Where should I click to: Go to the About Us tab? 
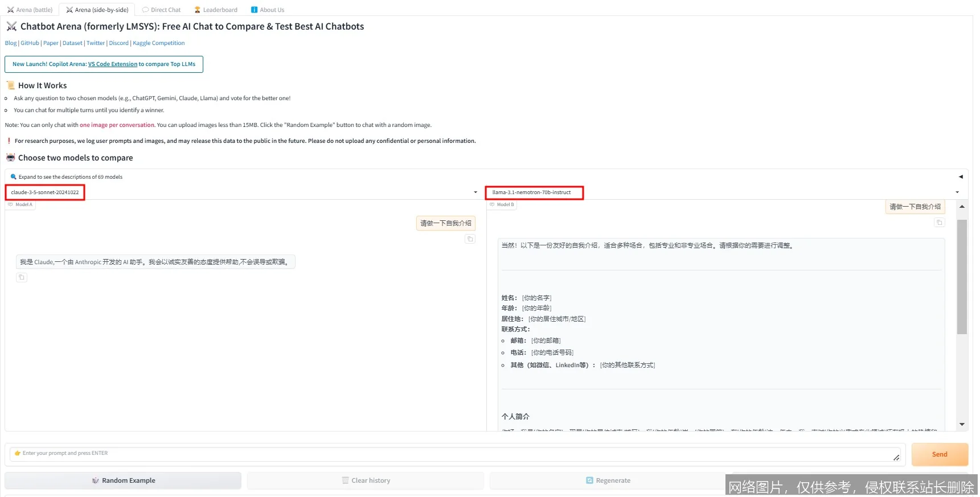pos(268,10)
